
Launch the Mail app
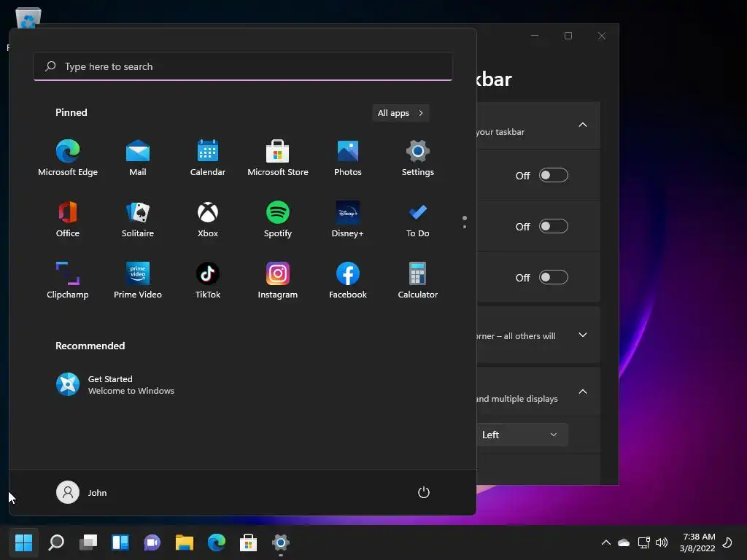(x=138, y=158)
